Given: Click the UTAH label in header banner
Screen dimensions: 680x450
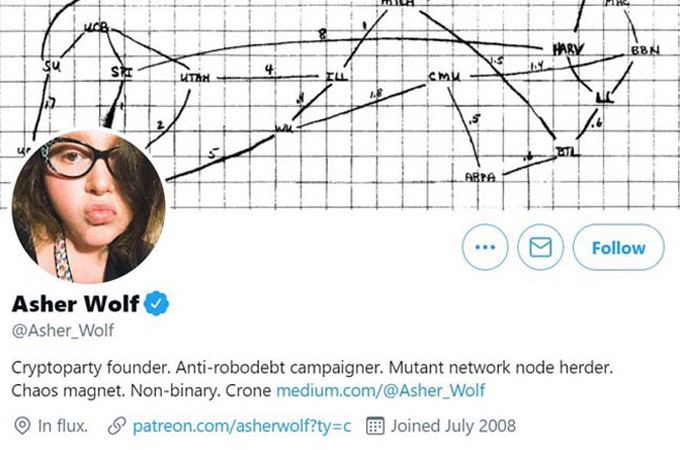Looking at the screenshot, I should (x=195, y=78).
